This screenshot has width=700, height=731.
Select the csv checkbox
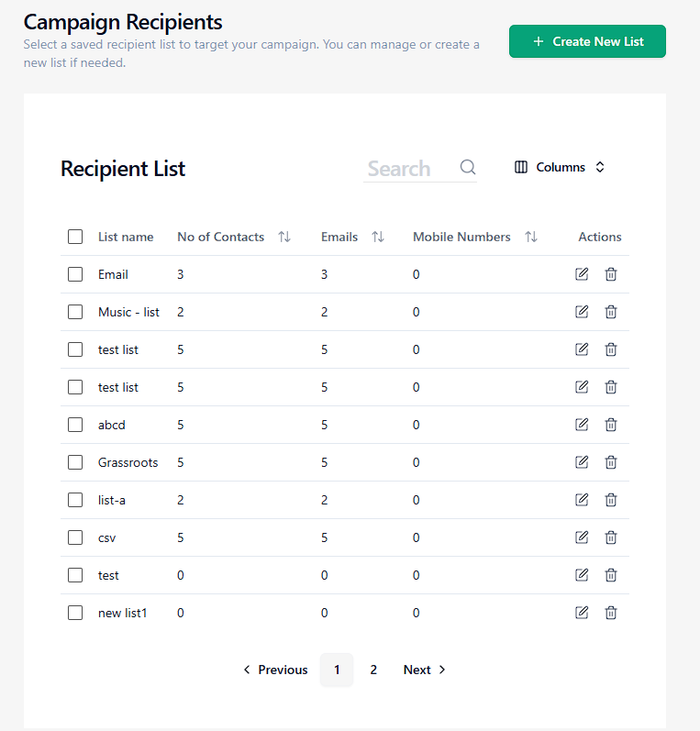(x=75, y=537)
